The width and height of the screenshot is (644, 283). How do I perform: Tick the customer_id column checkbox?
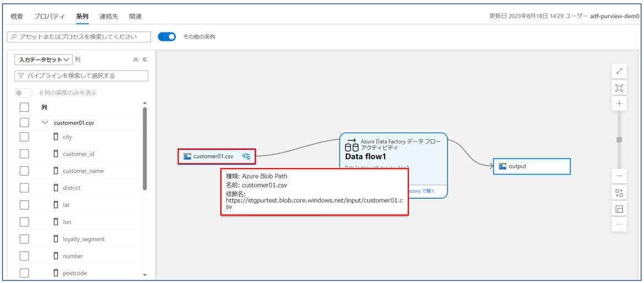[24, 154]
